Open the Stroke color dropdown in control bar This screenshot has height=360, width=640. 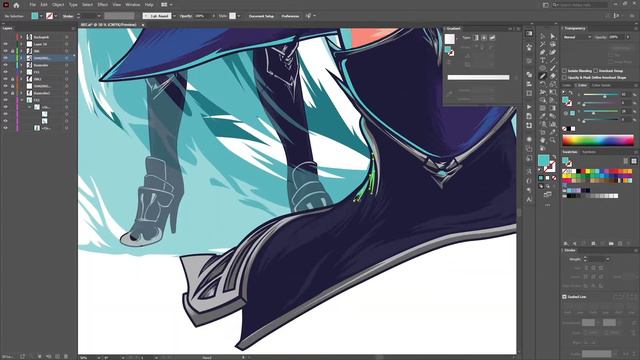coord(56,16)
